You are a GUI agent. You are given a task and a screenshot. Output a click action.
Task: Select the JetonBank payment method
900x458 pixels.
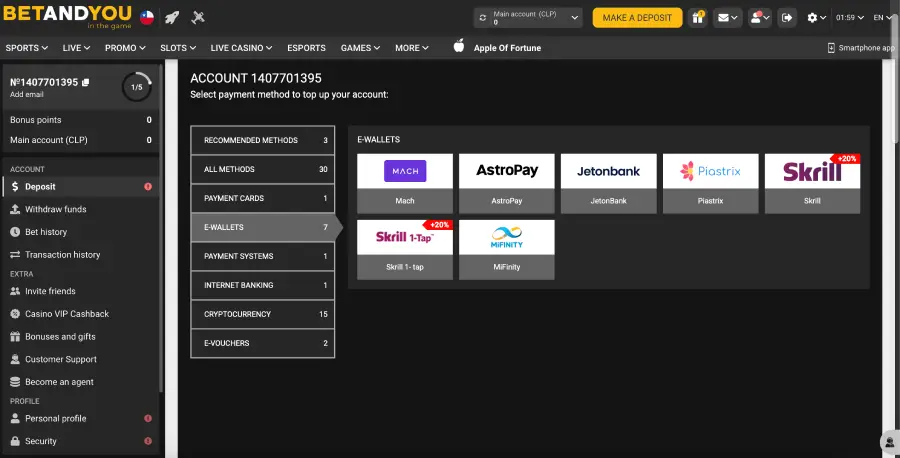[x=608, y=183]
